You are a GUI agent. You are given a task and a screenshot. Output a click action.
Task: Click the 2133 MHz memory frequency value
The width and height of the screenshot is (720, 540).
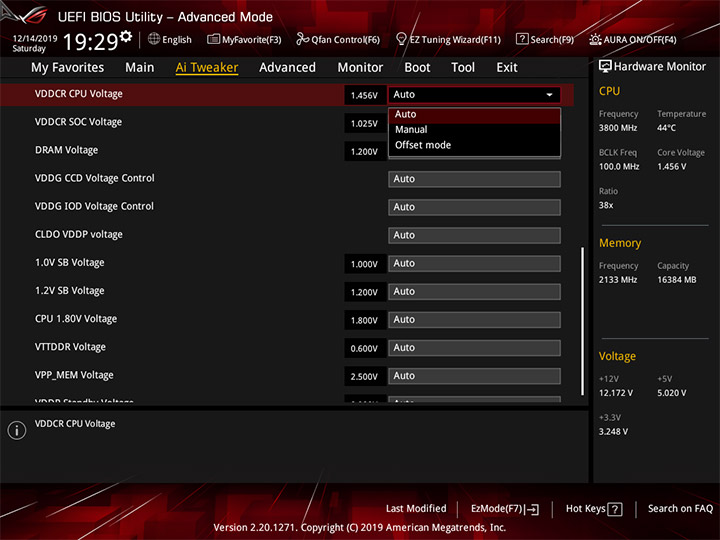pyautogui.click(x=618, y=280)
